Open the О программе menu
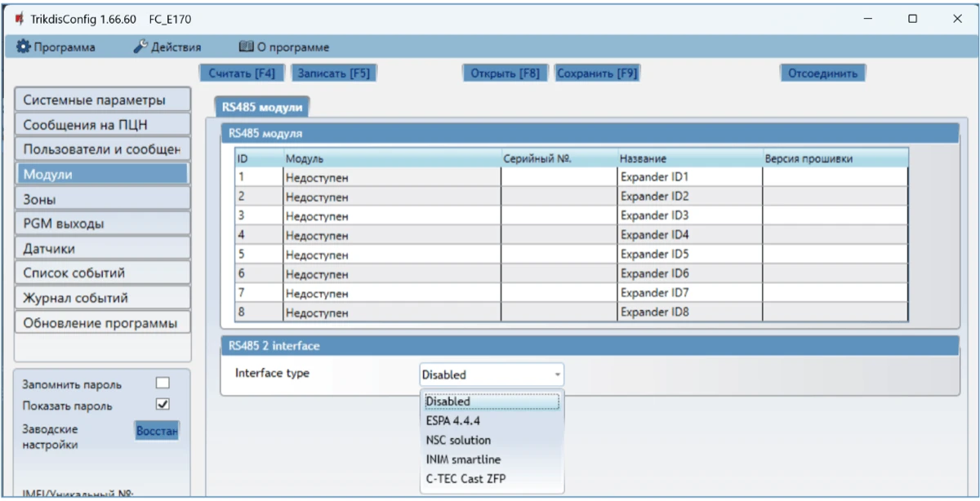The width and height of the screenshot is (980, 501). click(x=283, y=47)
